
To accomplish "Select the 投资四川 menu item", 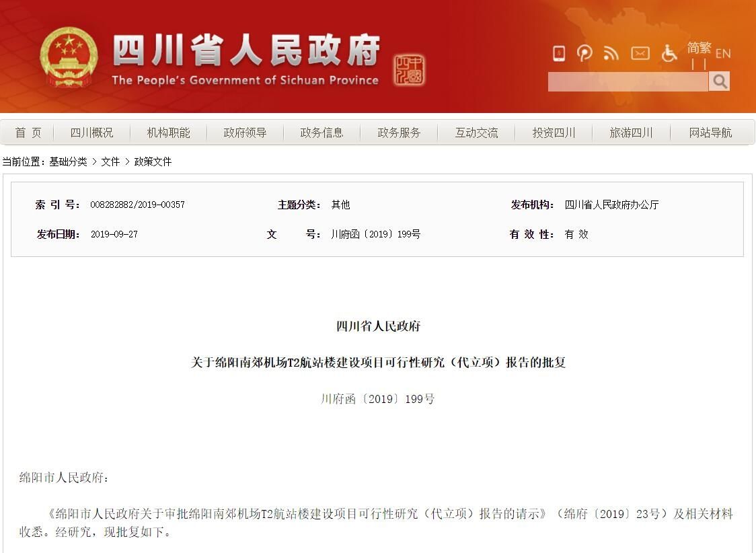I will pyautogui.click(x=554, y=133).
